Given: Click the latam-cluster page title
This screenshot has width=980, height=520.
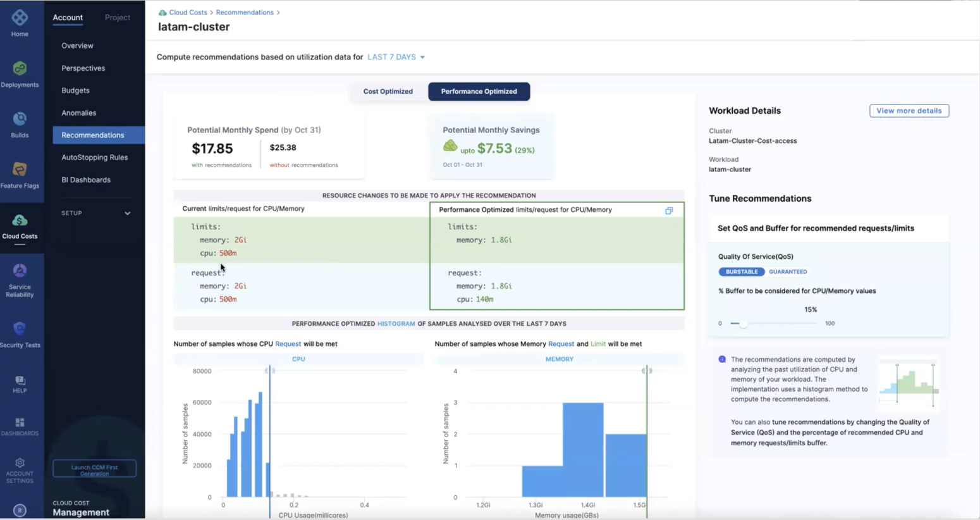Looking at the screenshot, I should coord(194,27).
